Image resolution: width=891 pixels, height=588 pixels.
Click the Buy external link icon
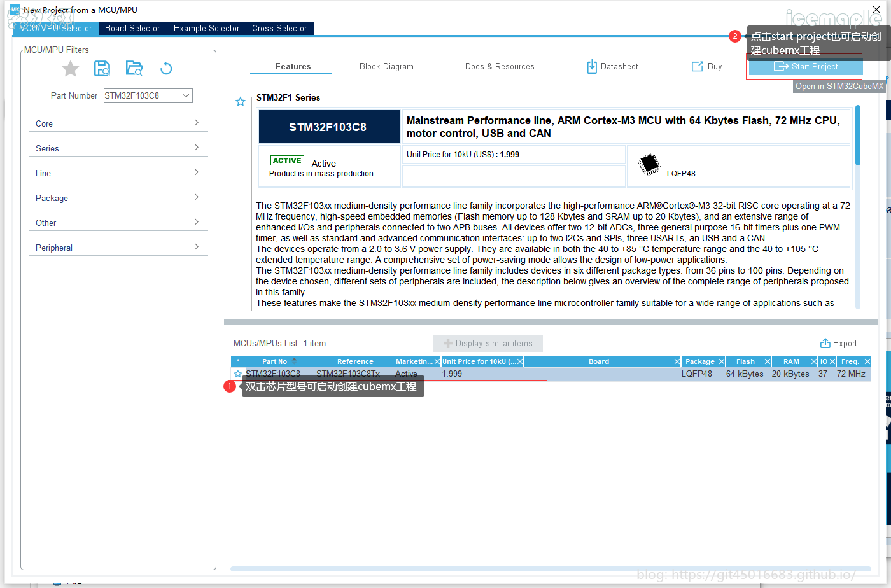pos(698,66)
